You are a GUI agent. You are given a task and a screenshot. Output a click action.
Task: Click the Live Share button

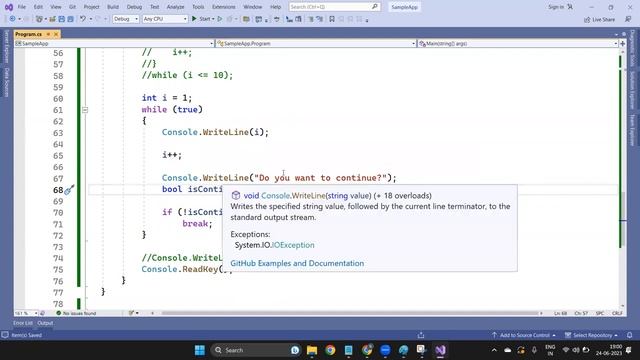click(599, 20)
